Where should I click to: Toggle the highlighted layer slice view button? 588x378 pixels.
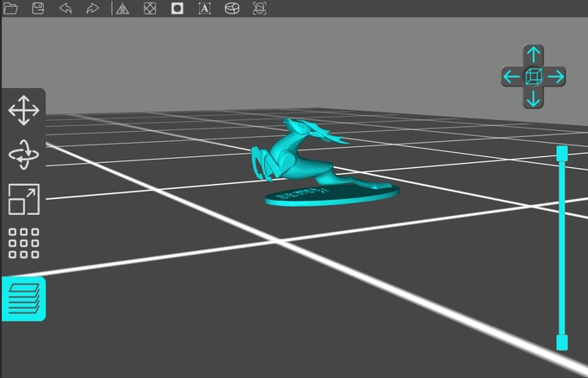pos(24,299)
